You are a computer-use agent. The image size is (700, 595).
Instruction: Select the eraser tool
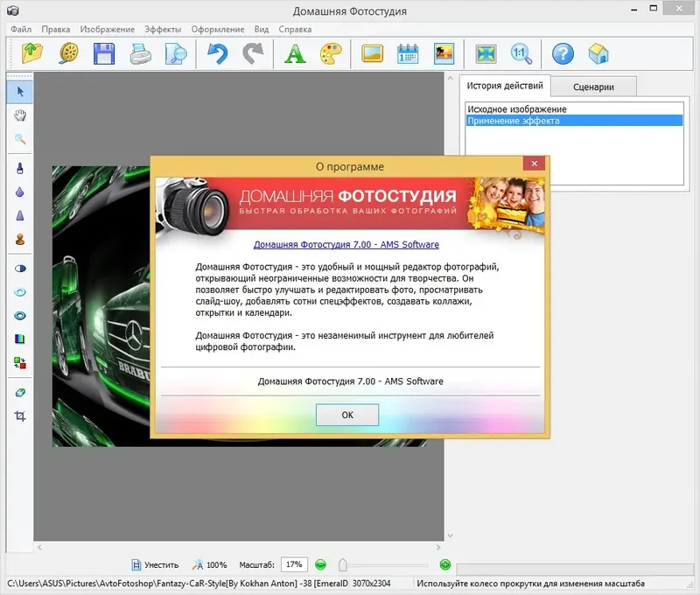tap(20, 392)
